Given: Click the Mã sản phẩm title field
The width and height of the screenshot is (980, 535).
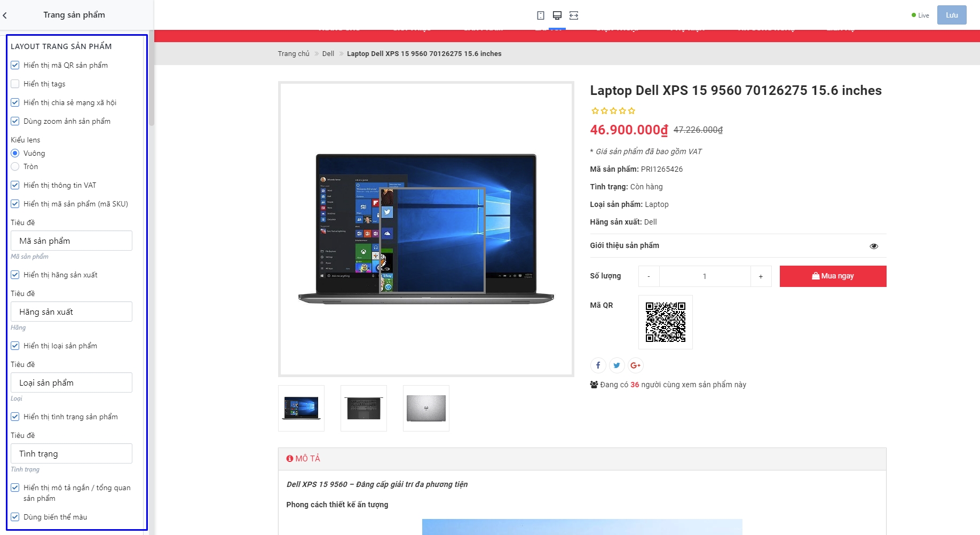Looking at the screenshot, I should (x=72, y=241).
